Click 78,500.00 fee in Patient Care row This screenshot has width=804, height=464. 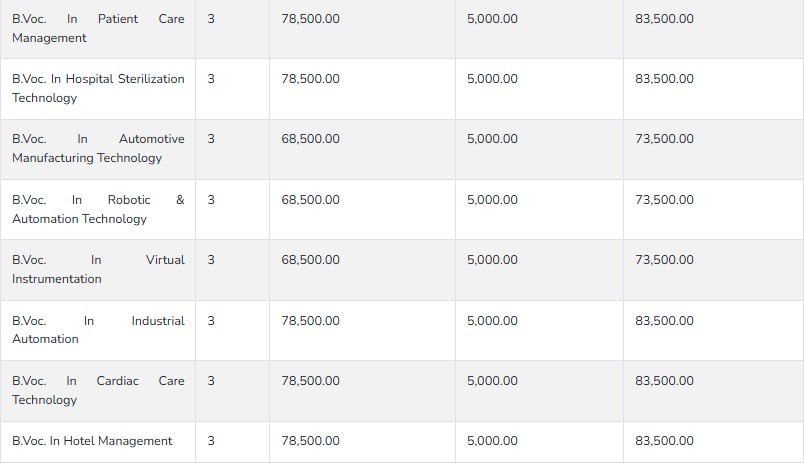(310, 19)
